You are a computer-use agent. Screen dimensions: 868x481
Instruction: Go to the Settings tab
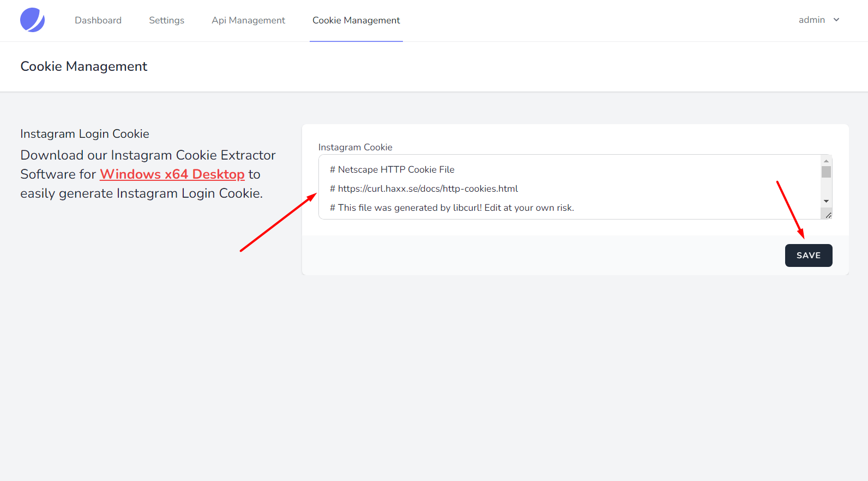[166, 20]
